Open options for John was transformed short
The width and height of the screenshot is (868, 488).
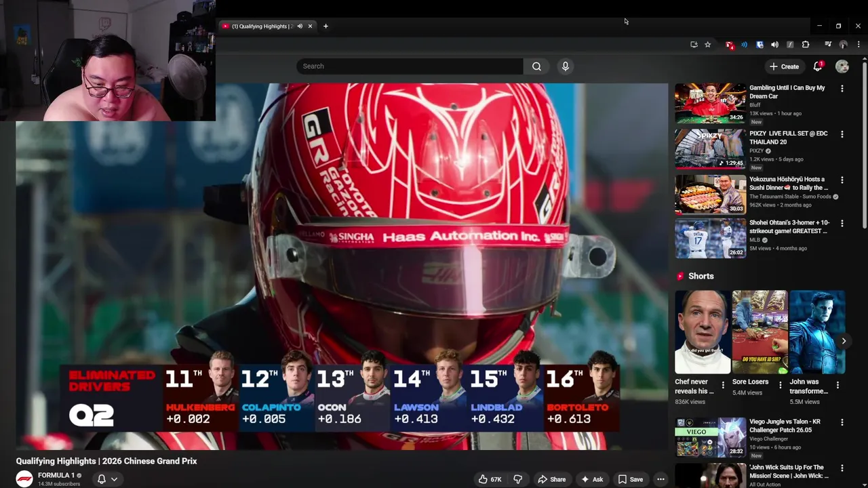837,385
